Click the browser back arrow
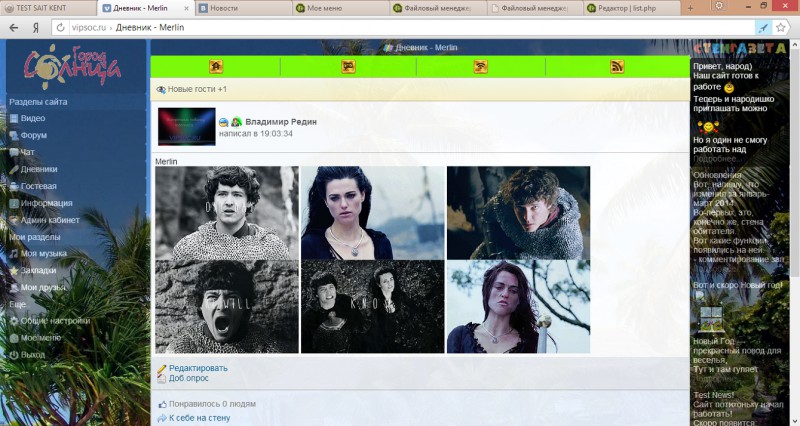800x426 pixels. (x=14, y=28)
